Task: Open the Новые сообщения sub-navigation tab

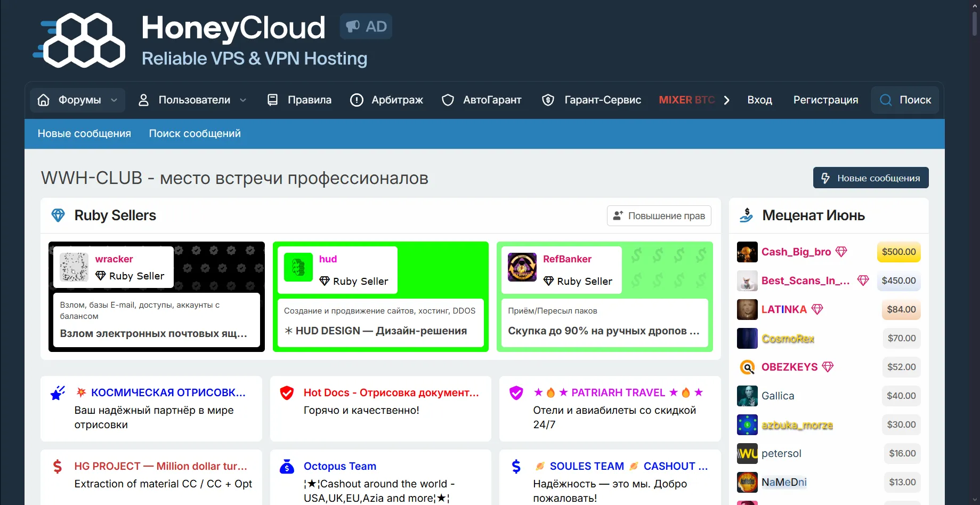Action: click(x=84, y=134)
